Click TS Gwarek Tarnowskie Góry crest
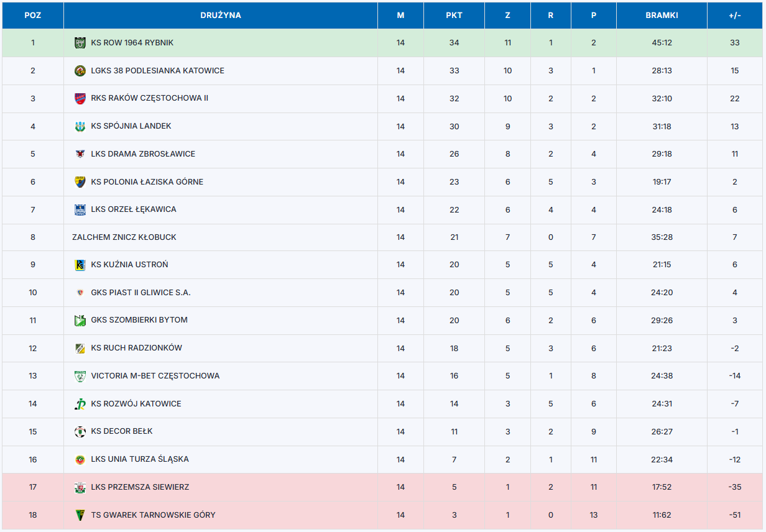The image size is (766, 532). point(80,515)
